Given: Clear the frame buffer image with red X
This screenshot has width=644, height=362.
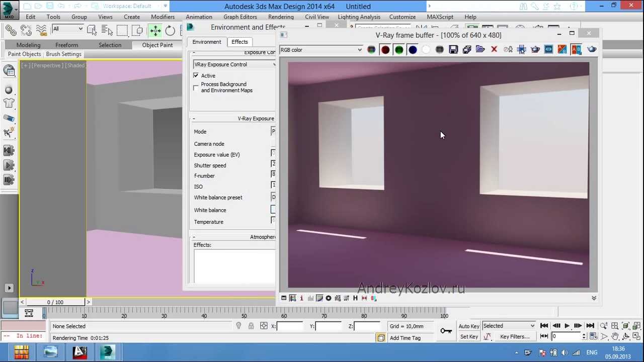Looking at the screenshot, I should point(494,50).
